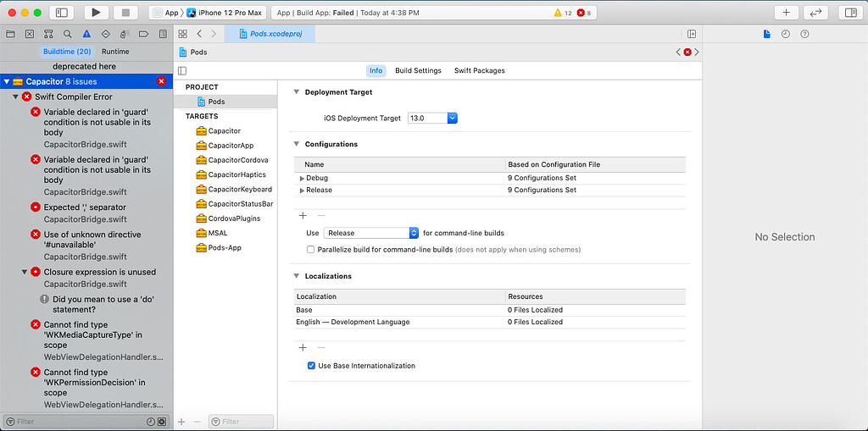Expand the Debug configuration row
868x431 pixels.
coord(303,178)
